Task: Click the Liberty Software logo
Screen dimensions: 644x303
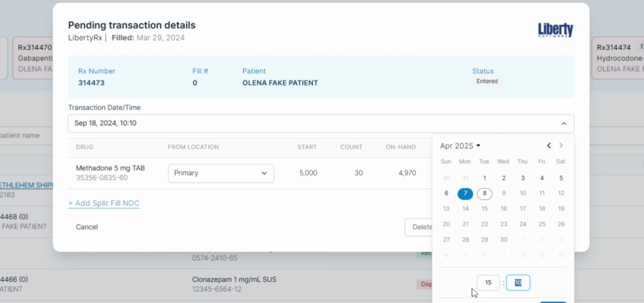Action: (555, 30)
